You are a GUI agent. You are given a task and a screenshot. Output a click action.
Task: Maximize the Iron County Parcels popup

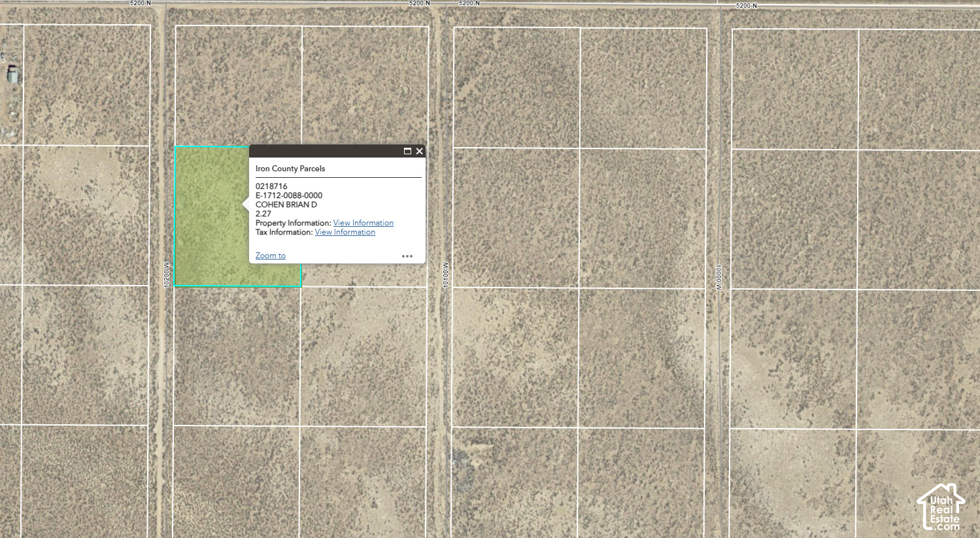(x=407, y=151)
